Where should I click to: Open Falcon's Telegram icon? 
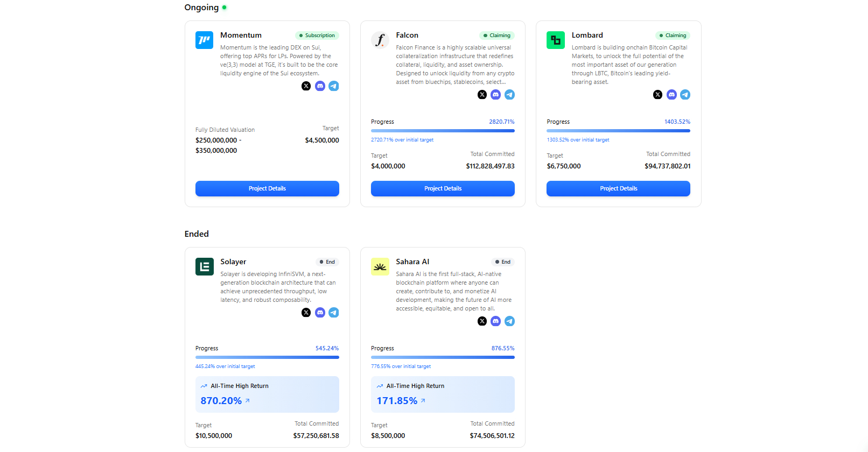[x=509, y=95]
